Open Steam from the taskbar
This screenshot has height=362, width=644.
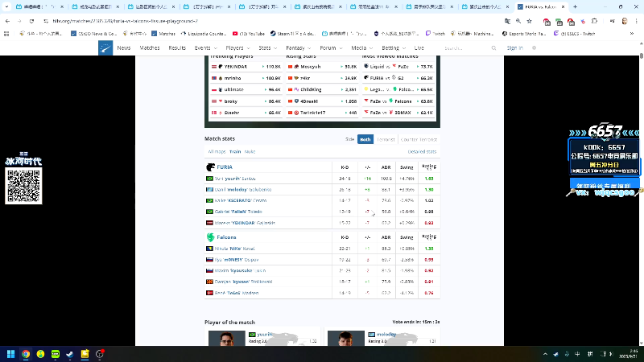[70, 354]
